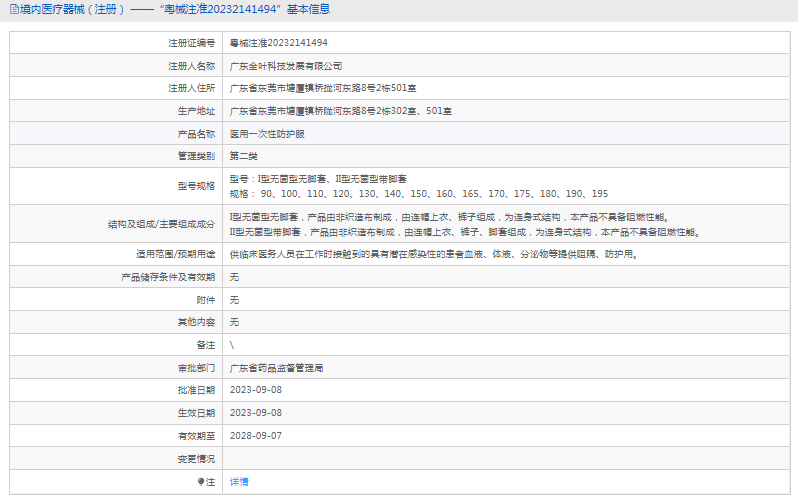Image resolution: width=798 pixels, height=502 pixels.
Task: Click the II型无菌型带脚套 structure description line
Action: coord(465,233)
